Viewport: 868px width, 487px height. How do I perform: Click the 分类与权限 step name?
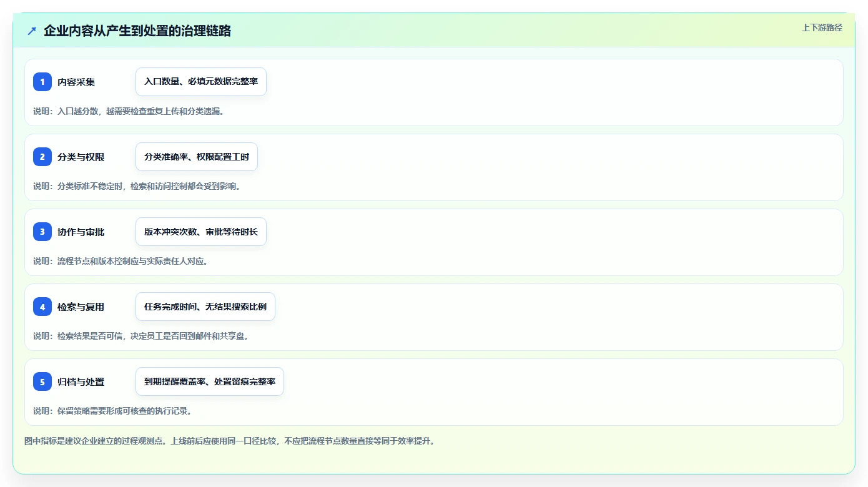click(81, 157)
